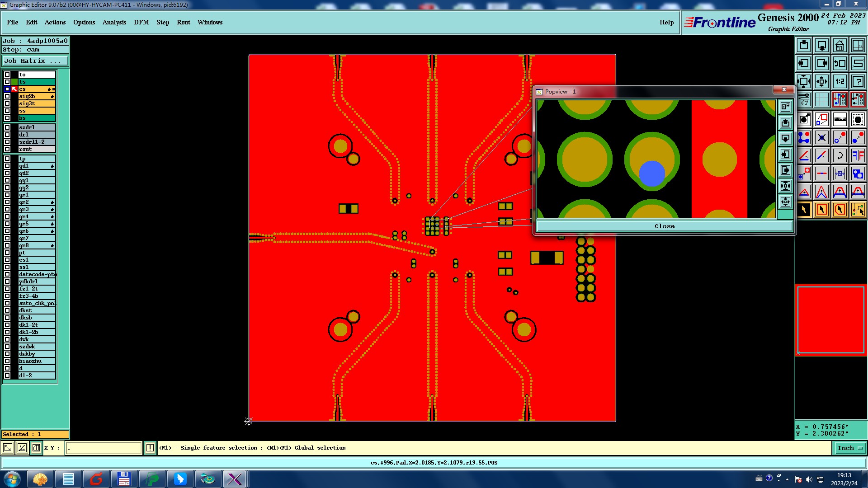Select the polygon selection arrow tool

coord(840,210)
